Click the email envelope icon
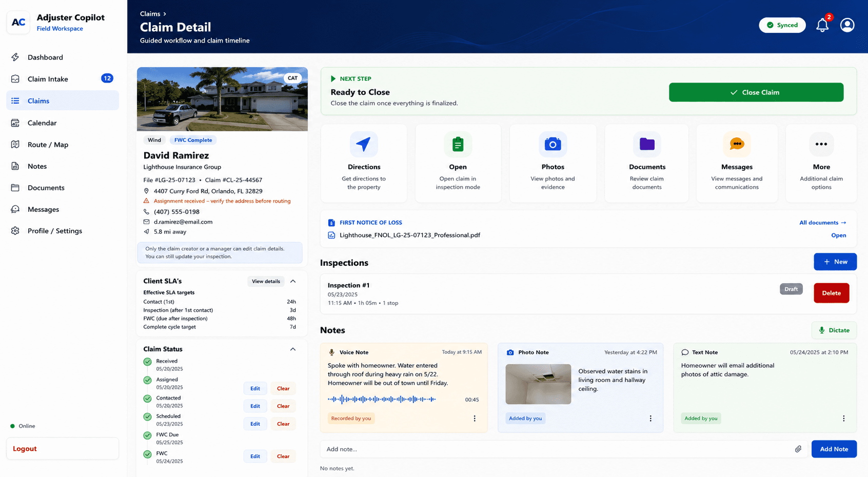Screen dimensions: 868x477 coord(146,222)
